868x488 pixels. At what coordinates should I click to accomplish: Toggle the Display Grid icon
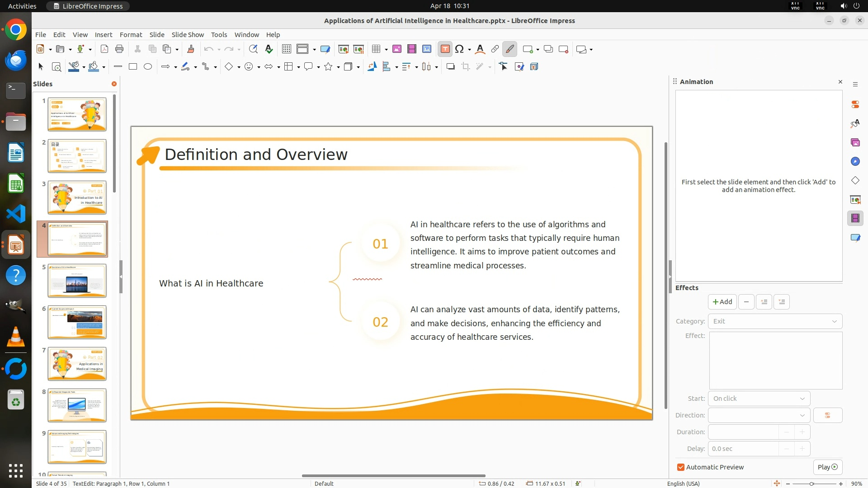[x=286, y=49]
